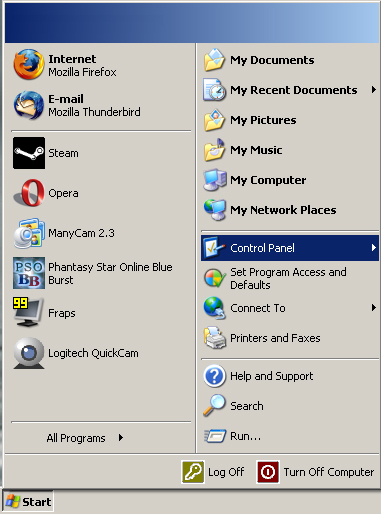Click the My Pictures folder icon
The width and height of the screenshot is (381, 514).
click(x=215, y=120)
